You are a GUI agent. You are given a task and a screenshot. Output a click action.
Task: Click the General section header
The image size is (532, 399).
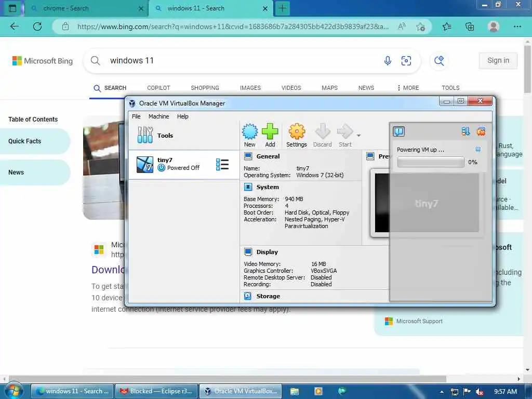point(268,156)
